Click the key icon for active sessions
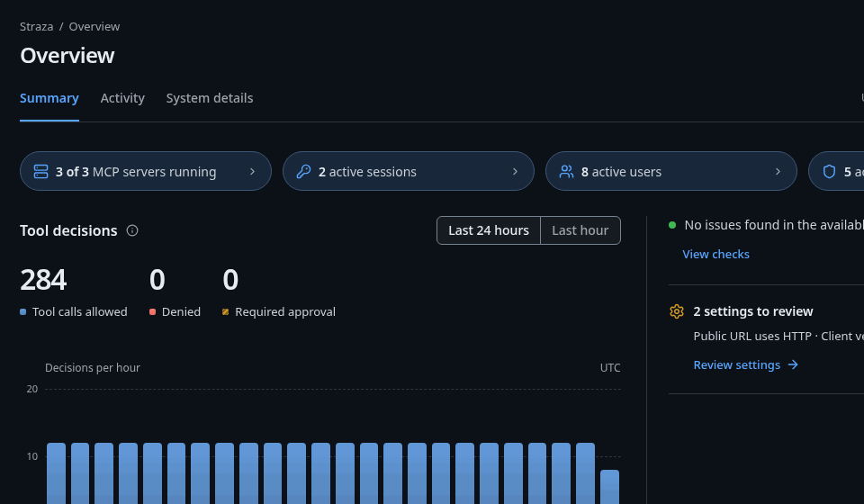 [x=303, y=171]
